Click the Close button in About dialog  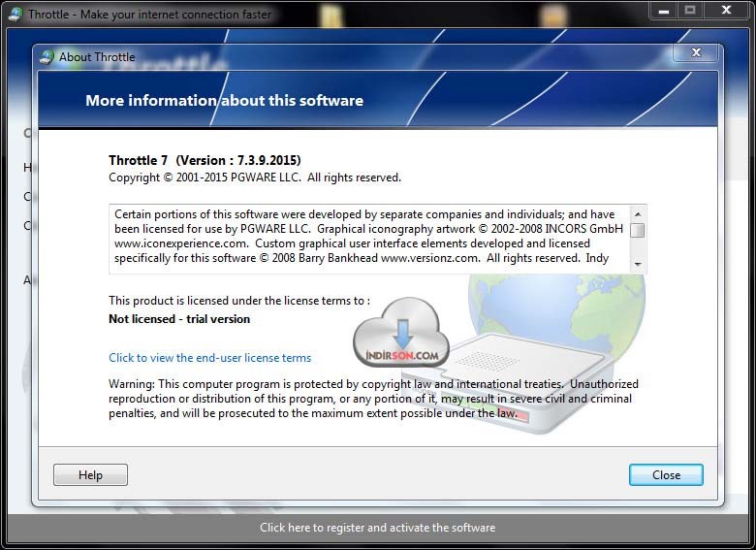666,474
